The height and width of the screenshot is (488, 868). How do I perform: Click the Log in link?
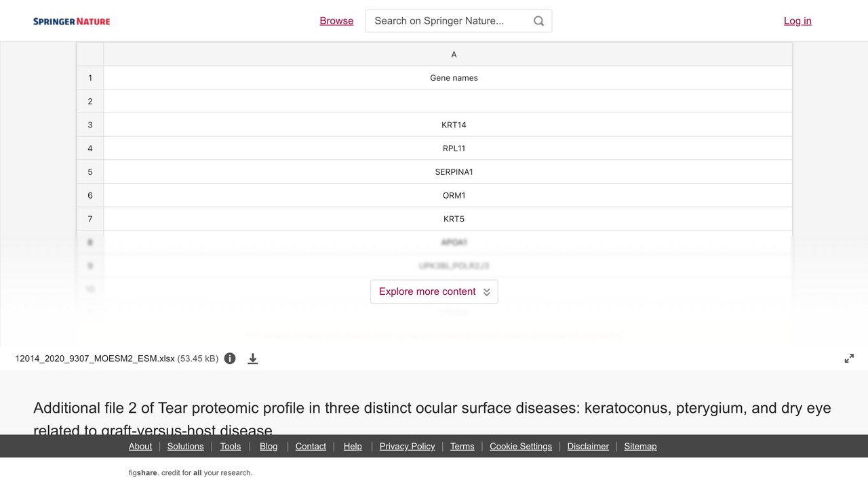pyautogui.click(x=797, y=21)
